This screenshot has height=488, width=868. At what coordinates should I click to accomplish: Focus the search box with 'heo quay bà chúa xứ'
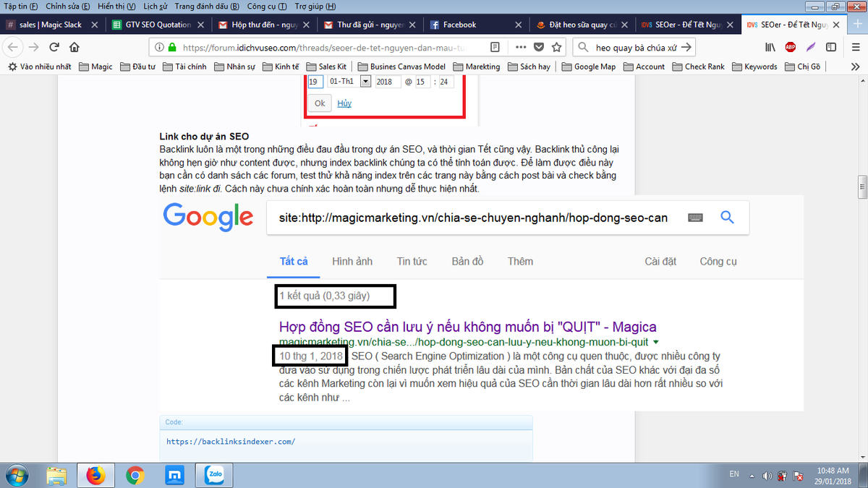(635, 47)
